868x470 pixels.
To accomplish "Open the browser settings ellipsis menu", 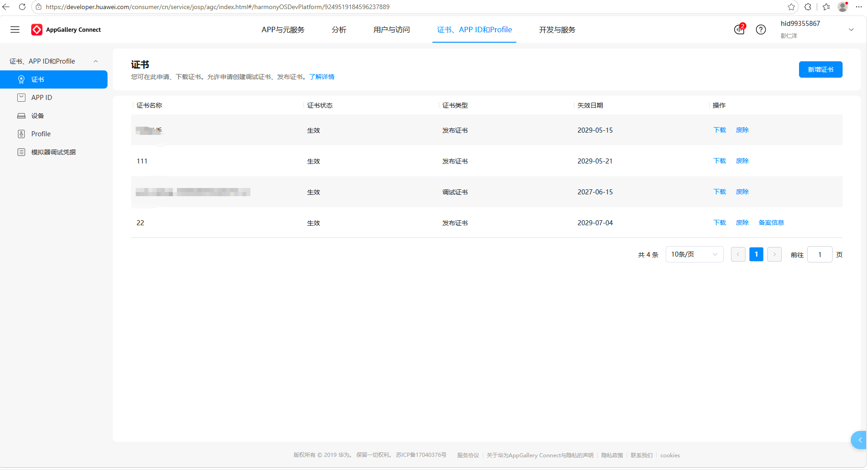I will point(859,7).
